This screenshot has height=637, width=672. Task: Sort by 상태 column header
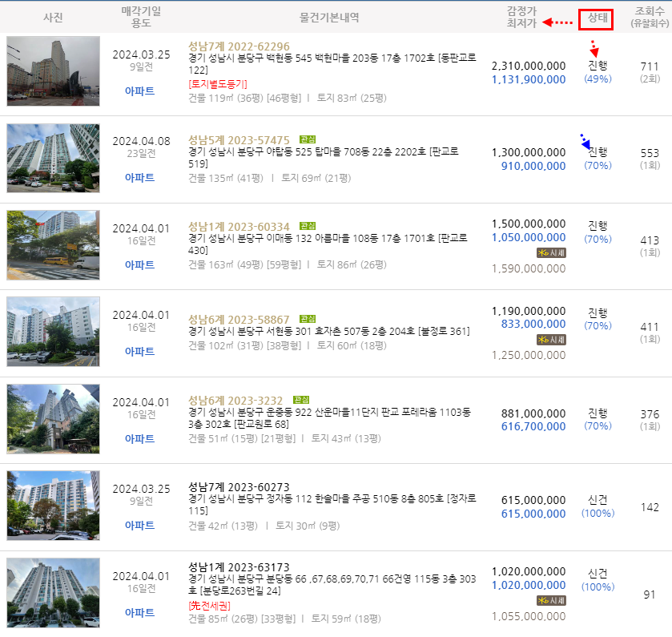pos(596,19)
